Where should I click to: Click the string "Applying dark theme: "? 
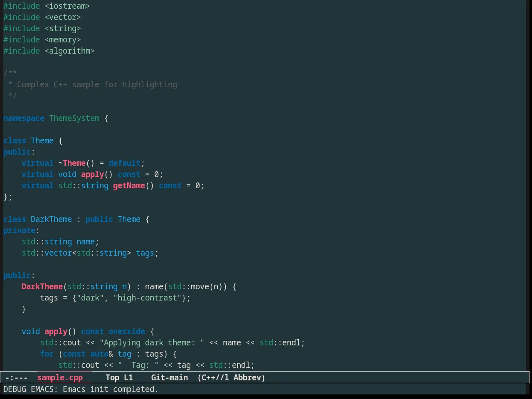pyautogui.click(x=152, y=342)
